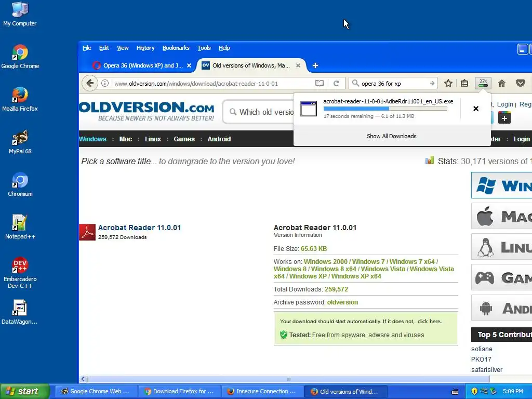Show site information icon in address bar

[x=105, y=83]
